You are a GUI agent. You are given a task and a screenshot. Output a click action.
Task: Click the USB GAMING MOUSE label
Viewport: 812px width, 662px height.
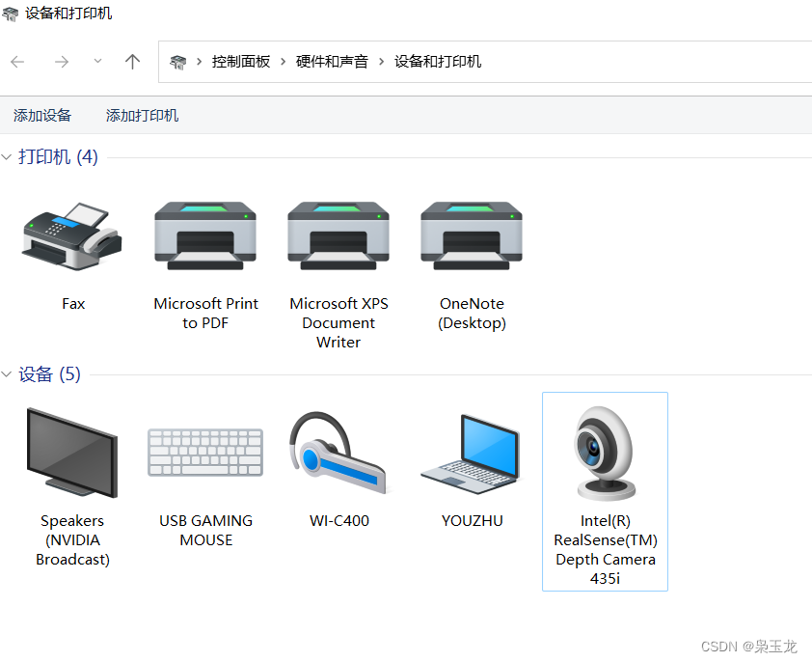tap(206, 531)
